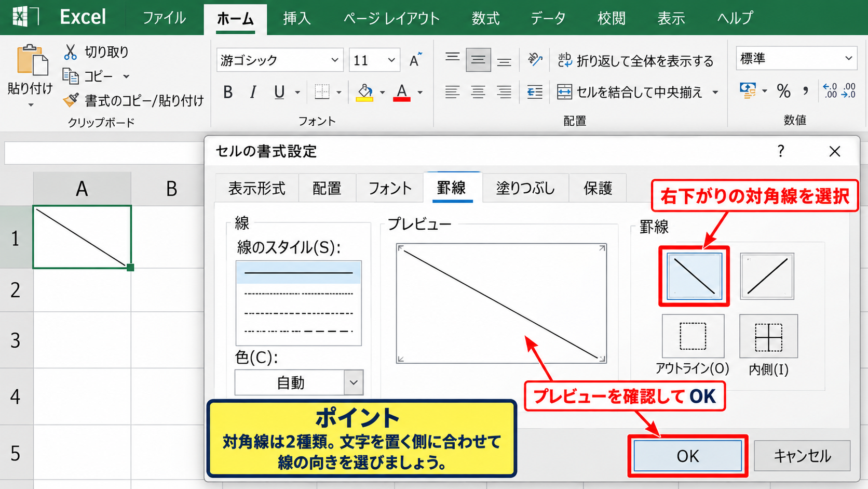Open the 数式 ribbon tab
The image size is (868, 489).
coord(485,18)
